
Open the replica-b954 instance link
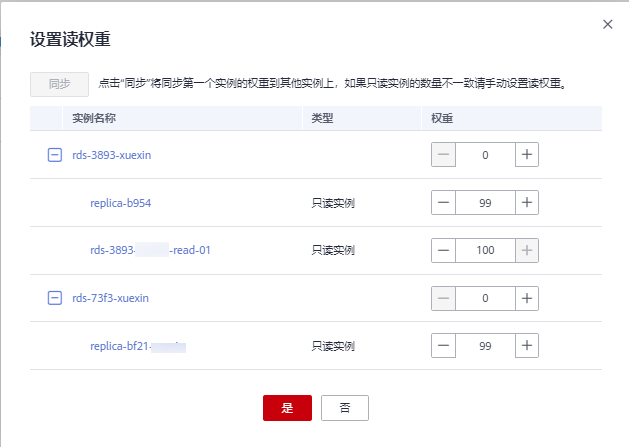click(x=120, y=203)
